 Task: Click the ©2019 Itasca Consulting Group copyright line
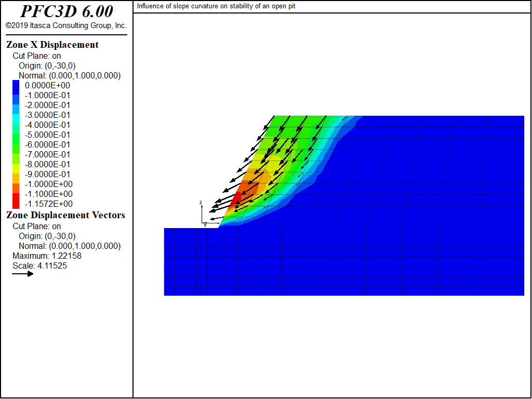click(x=66, y=25)
